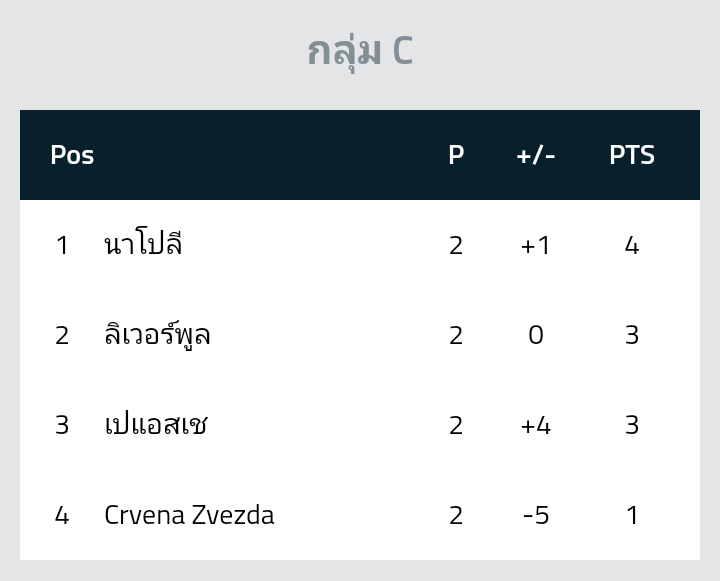
Task: Click the Pos column header
Action: [x=72, y=155]
